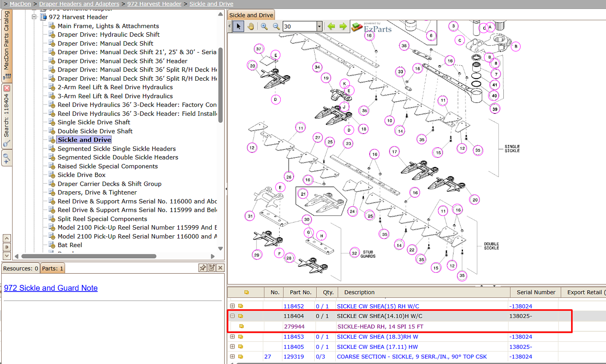606x364 pixels.
Task: Sort by the Qty. column header
Action: click(x=328, y=292)
